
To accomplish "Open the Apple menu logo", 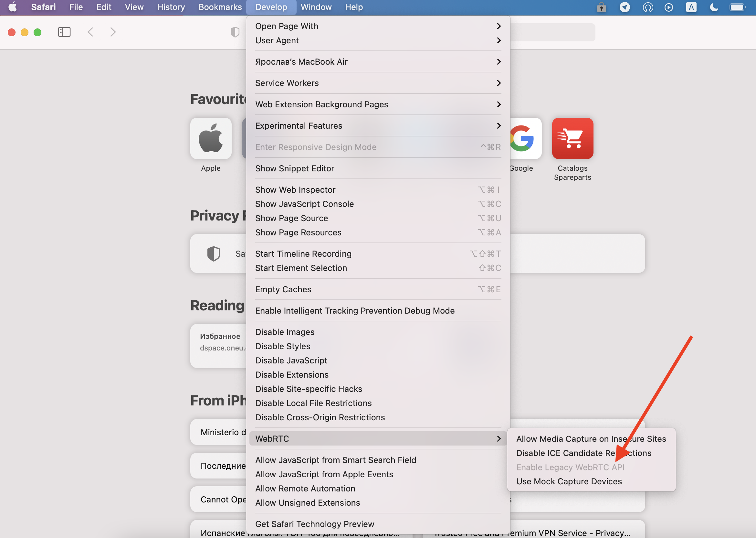I will click(x=13, y=7).
